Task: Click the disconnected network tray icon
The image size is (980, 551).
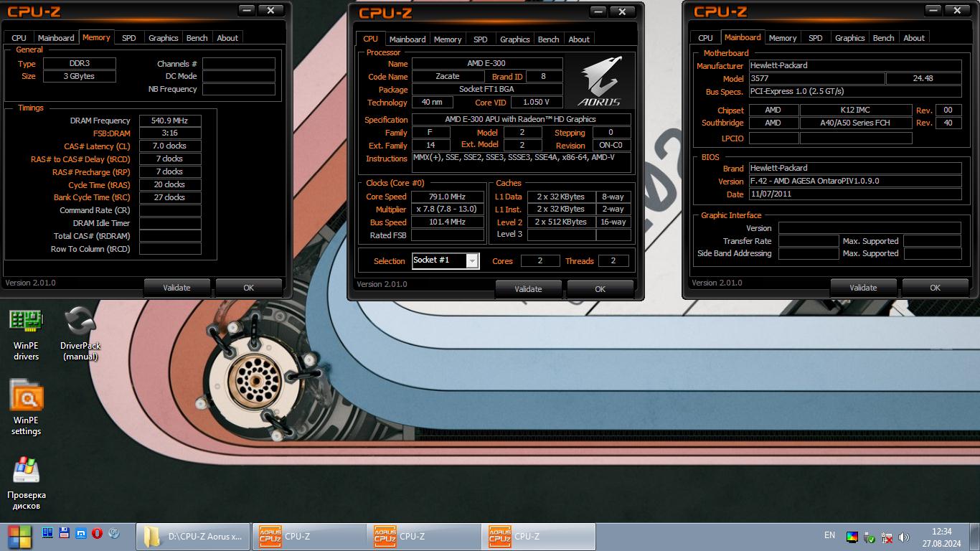Action: point(887,537)
